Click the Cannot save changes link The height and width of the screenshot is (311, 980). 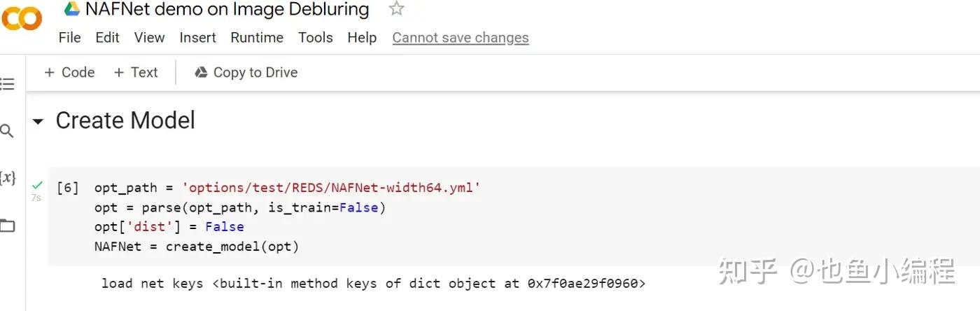pos(461,38)
